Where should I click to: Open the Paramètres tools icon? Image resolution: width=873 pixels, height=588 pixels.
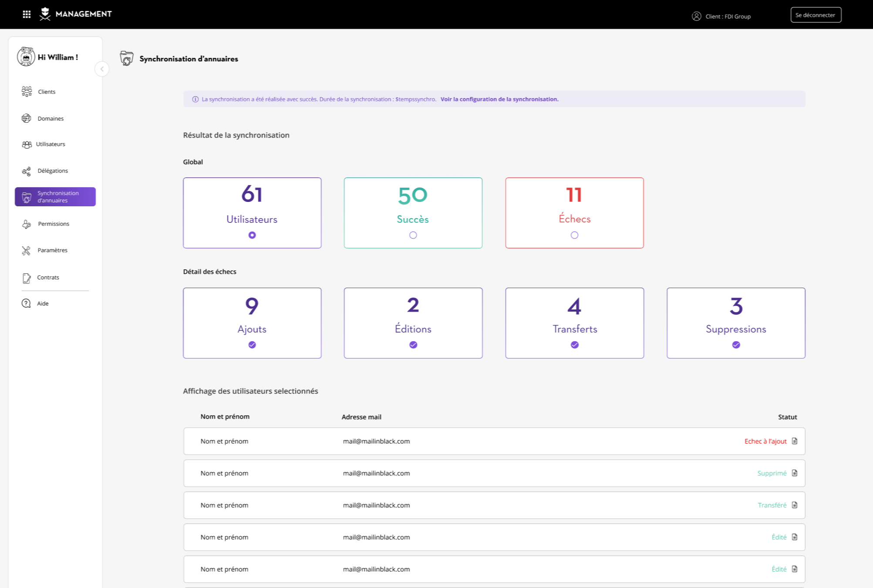click(27, 250)
